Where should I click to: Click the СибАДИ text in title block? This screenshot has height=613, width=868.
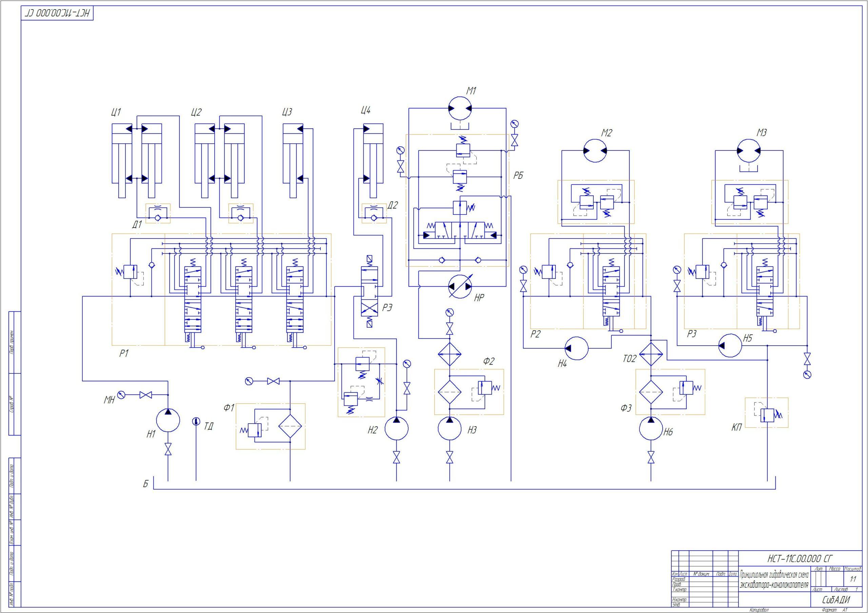[x=835, y=600]
